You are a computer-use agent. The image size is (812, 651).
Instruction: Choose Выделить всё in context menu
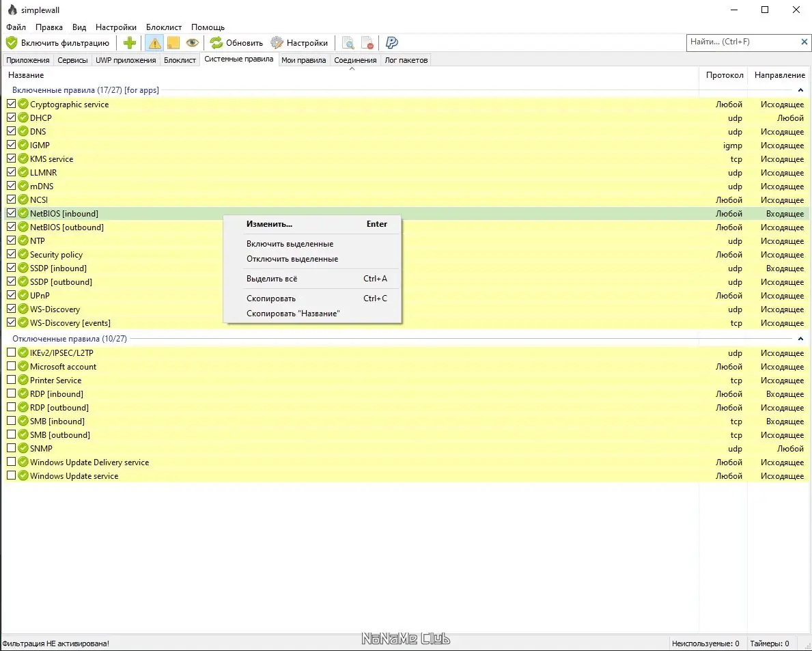312,279
